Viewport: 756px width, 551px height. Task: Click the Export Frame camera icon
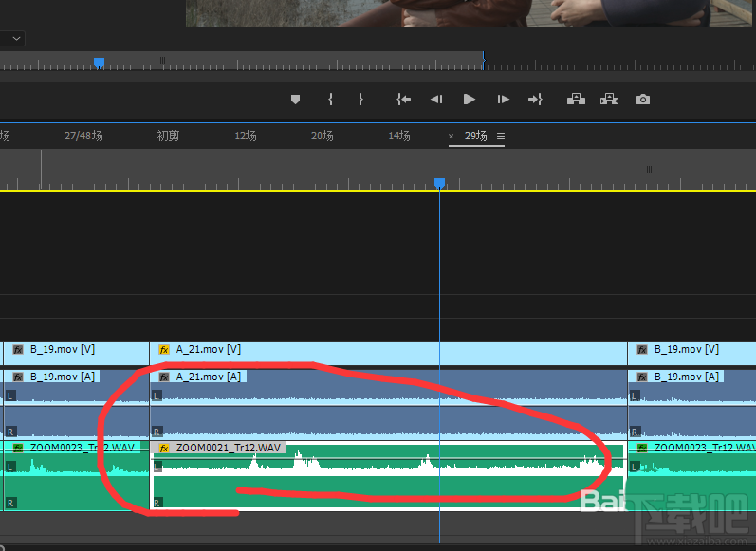click(x=643, y=100)
